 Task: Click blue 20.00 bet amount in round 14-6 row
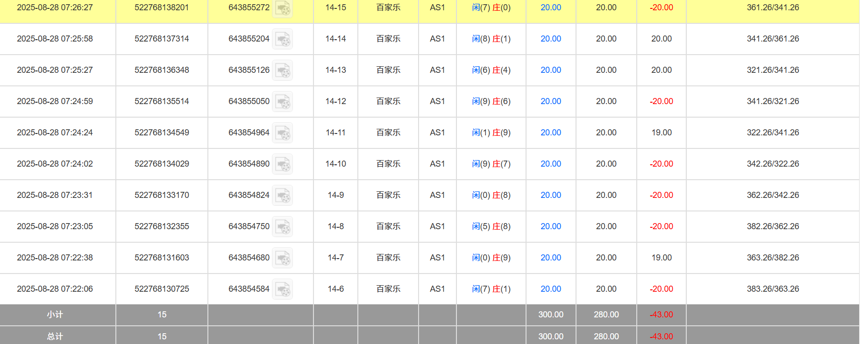click(550, 289)
